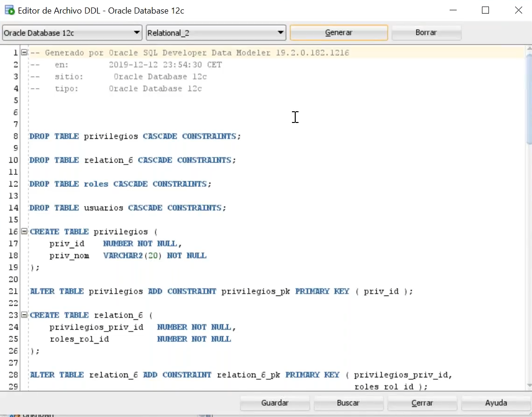Maximize the DDL editor window
The width and height of the screenshot is (532, 417).
(485, 10)
